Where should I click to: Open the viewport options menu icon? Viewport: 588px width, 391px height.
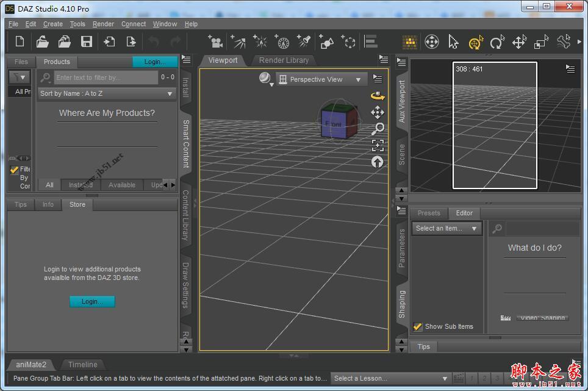pyautogui.click(x=378, y=79)
